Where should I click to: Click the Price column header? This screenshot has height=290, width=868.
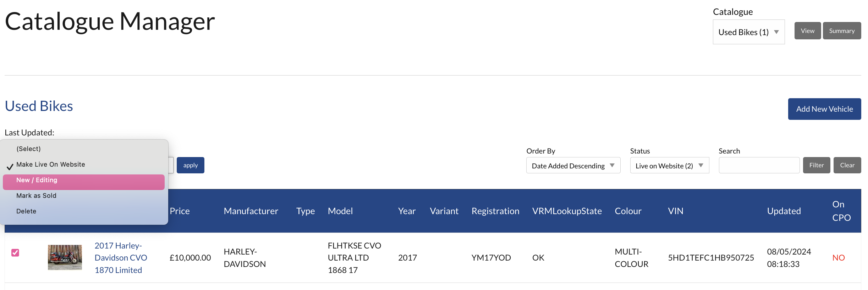pyautogui.click(x=180, y=211)
